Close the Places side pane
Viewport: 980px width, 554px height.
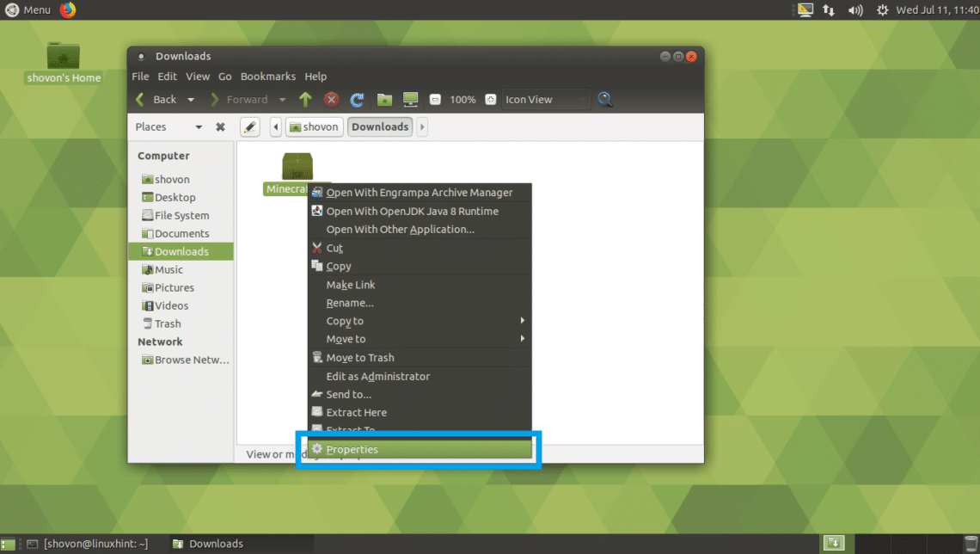click(220, 127)
